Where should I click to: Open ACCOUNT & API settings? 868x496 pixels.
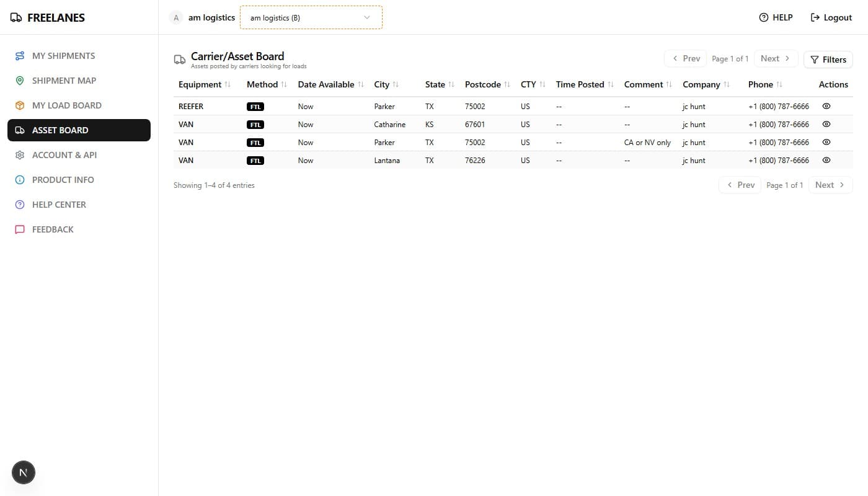click(x=79, y=155)
